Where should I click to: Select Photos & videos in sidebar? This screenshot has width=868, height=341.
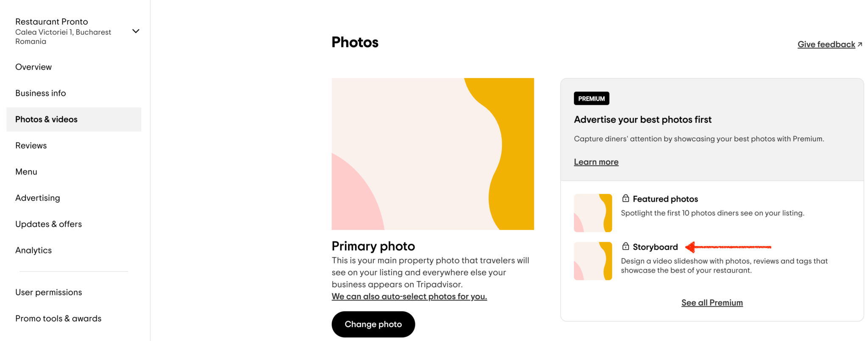click(x=47, y=119)
